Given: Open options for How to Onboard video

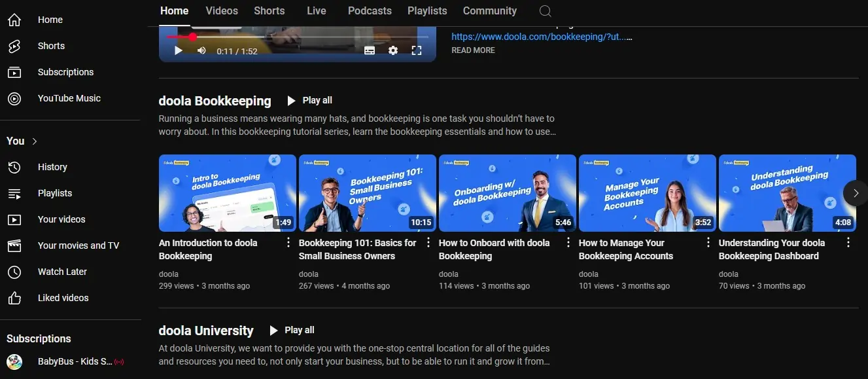Looking at the screenshot, I should [568, 243].
